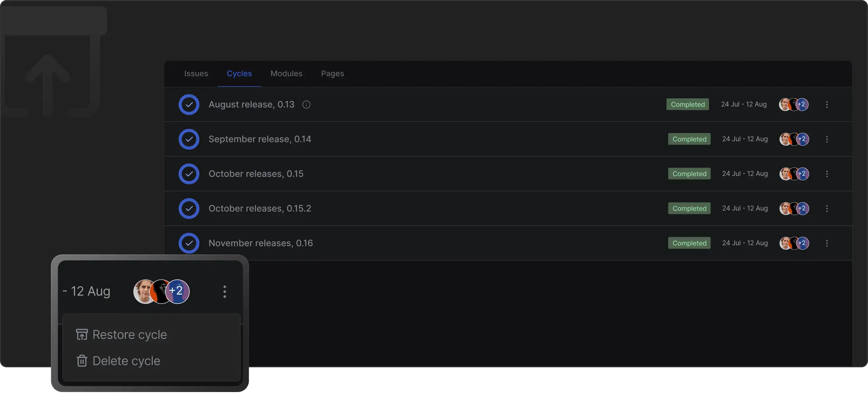Choose Delete cycle from the menu
Viewport: 868px width, 396px height.
[126, 361]
